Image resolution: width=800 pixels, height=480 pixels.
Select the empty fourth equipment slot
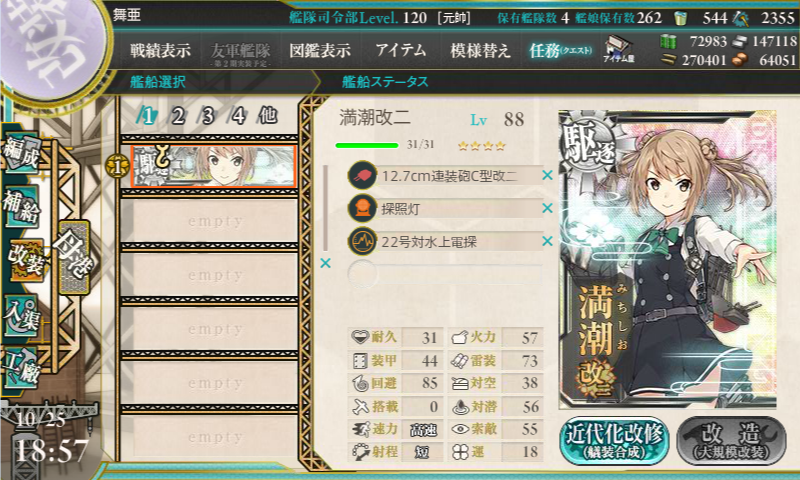click(444, 274)
